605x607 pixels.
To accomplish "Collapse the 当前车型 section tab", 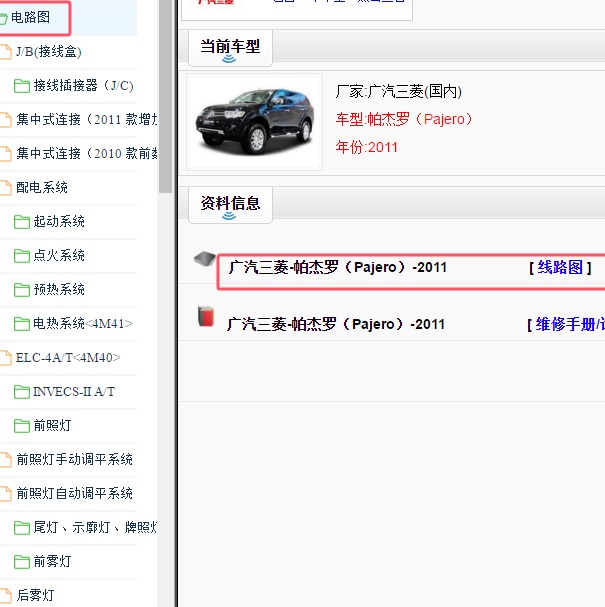I will pos(230,48).
